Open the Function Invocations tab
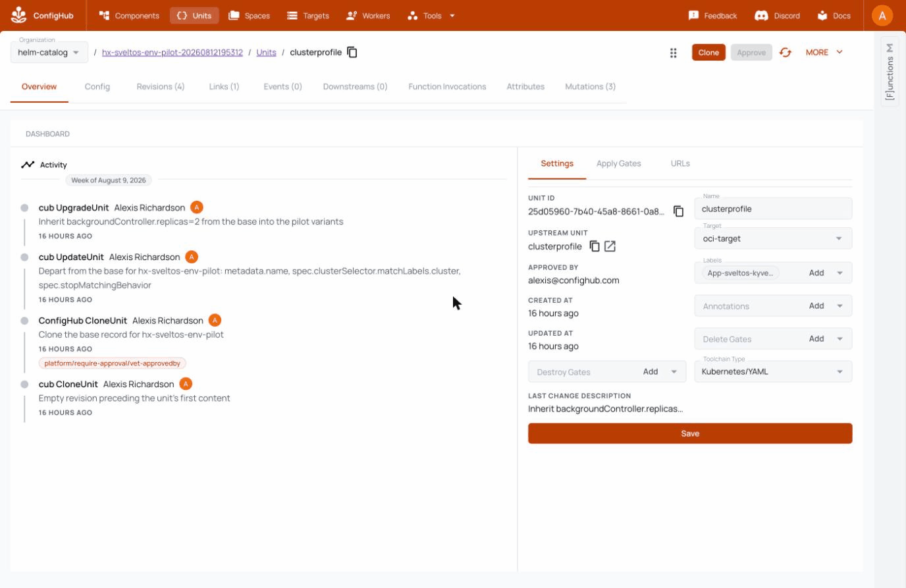This screenshot has width=906, height=588. 447,87
